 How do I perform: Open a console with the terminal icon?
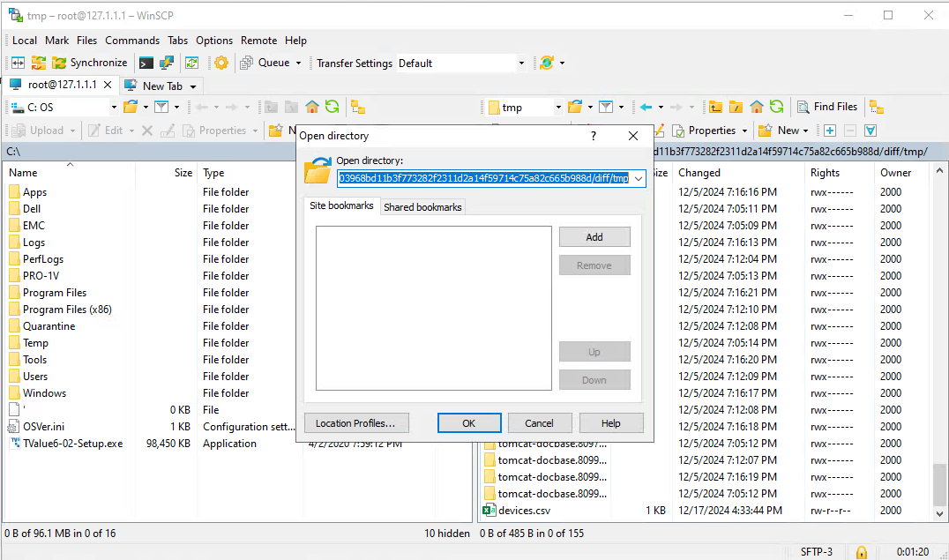pos(147,63)
